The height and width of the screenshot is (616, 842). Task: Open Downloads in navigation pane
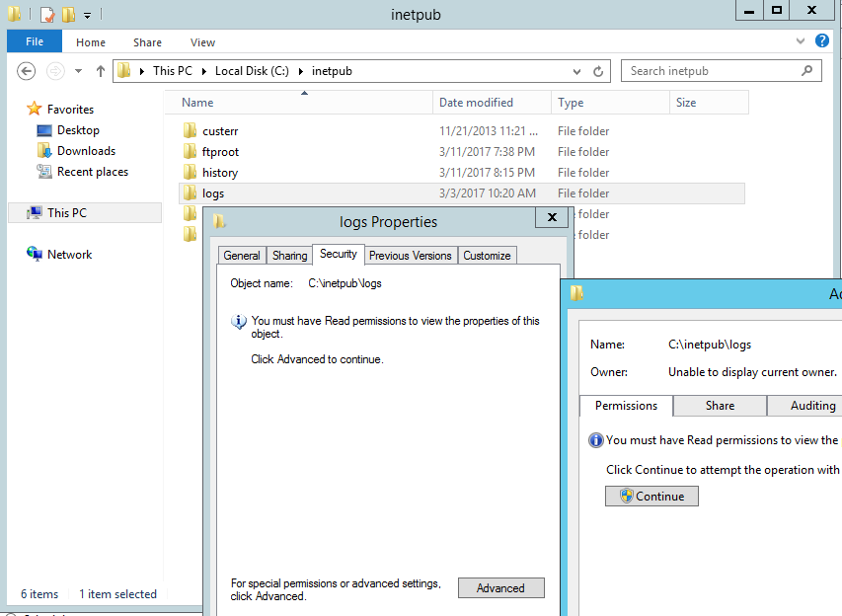tap(87, 151)
